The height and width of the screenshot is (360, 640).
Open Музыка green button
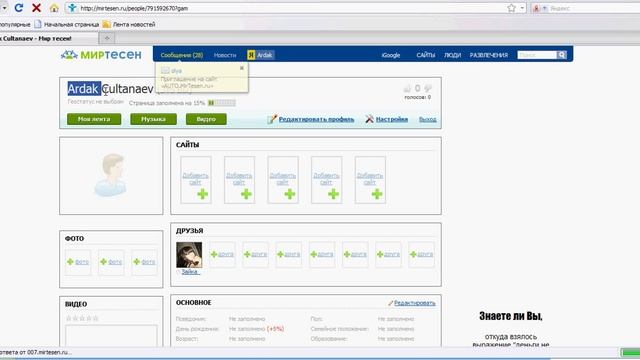153,119
